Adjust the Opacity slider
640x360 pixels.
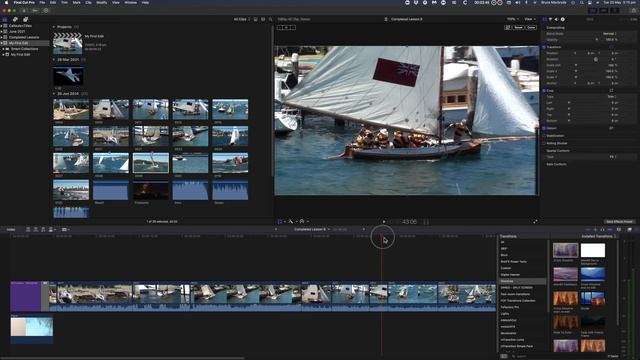click(597, 40)
